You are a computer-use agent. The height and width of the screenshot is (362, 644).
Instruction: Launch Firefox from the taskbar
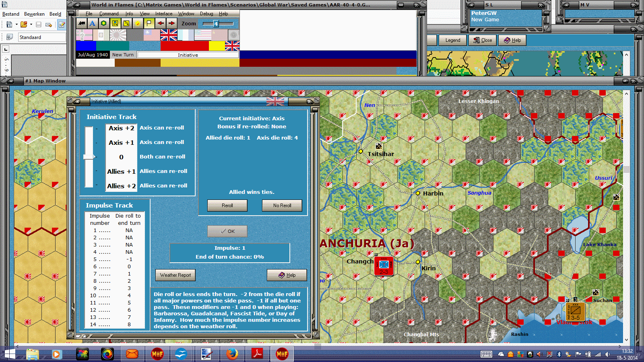pyautogui.click(x=232, y=354)
